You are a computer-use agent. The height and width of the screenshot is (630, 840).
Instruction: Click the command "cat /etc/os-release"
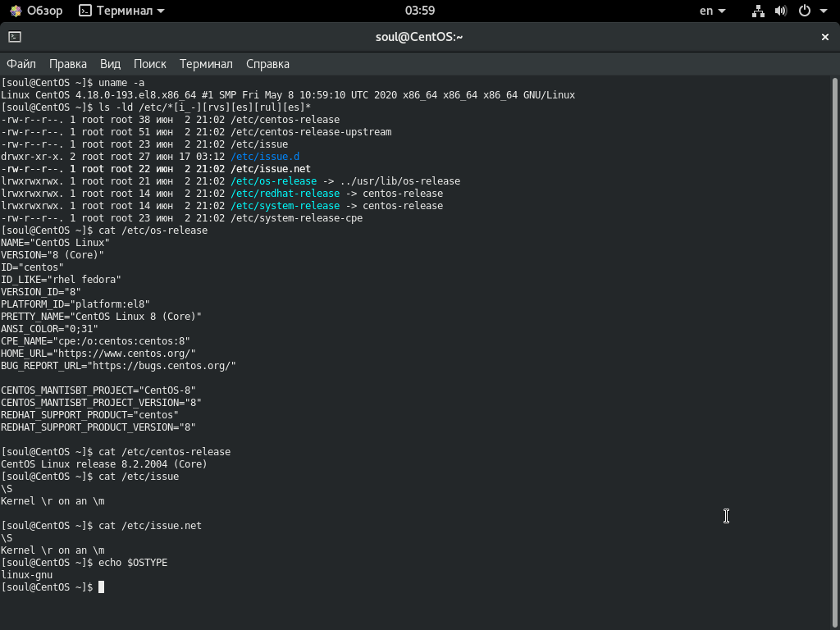(x=153, y=231)
